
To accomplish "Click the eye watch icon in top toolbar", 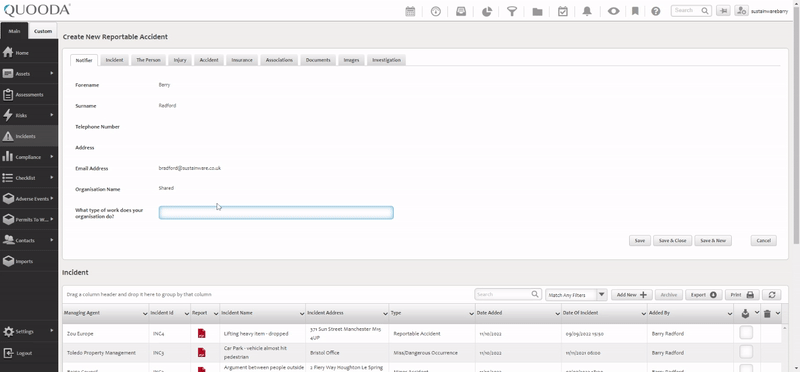I will point(613,11).
